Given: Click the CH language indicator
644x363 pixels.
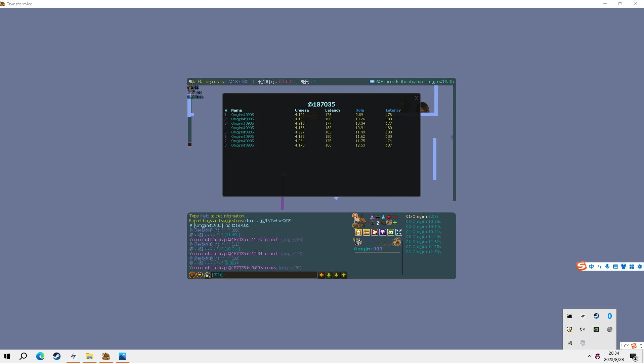Looking at the screenshot, I should click(x=626, y=346).
